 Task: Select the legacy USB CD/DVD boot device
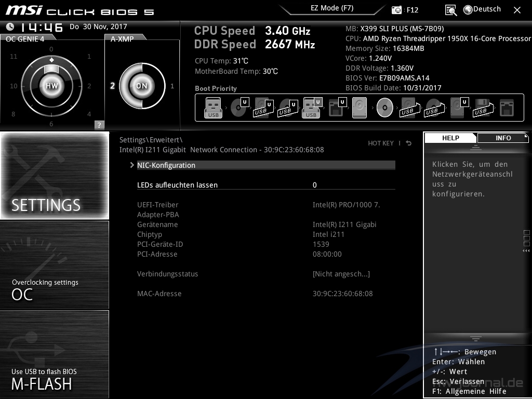coord(435,108)
